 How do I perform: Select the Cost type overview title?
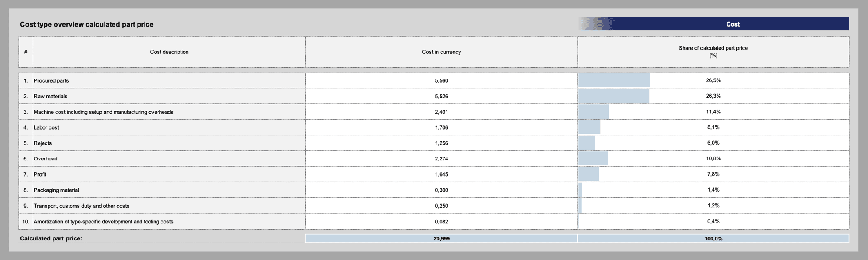point(86,24)
